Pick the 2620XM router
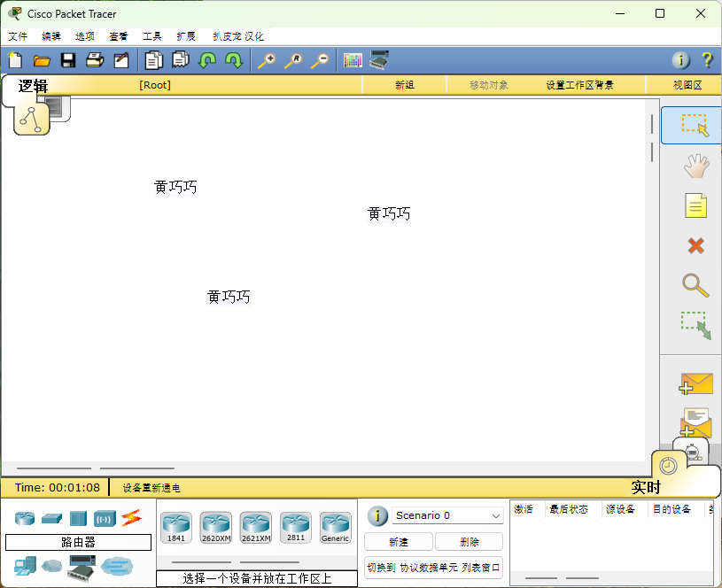 click(x=216, y=528)
